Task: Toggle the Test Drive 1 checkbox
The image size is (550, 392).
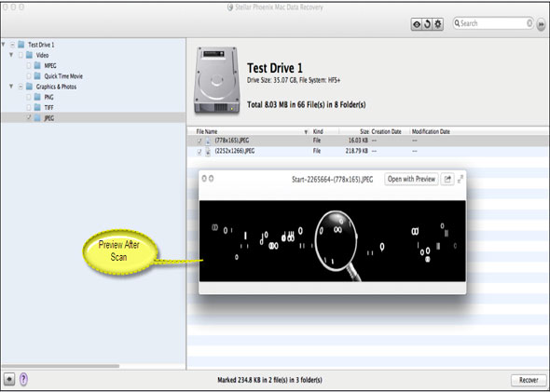Action: pos(13,45)
